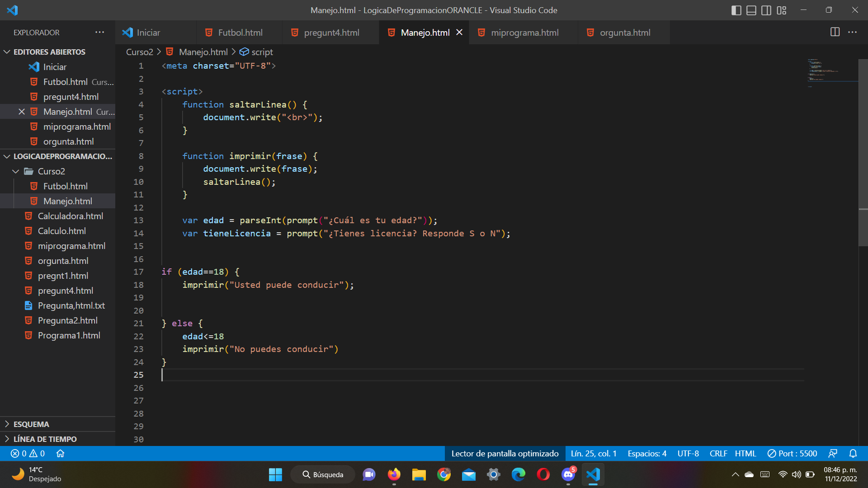Open Iniciar in open editors list
The height and width of the screenshot is (488, 868).
(x=57, y=67)
